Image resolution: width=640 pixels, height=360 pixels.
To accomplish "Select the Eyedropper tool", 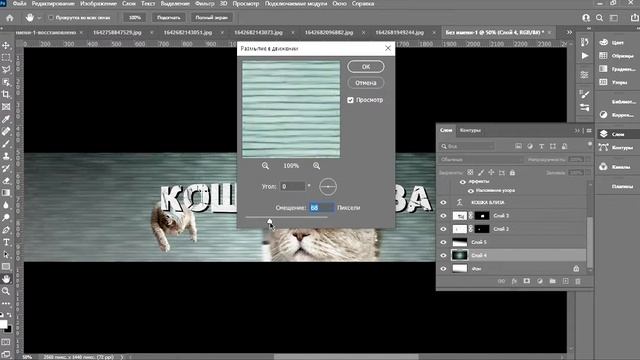I will click(6, 119).
